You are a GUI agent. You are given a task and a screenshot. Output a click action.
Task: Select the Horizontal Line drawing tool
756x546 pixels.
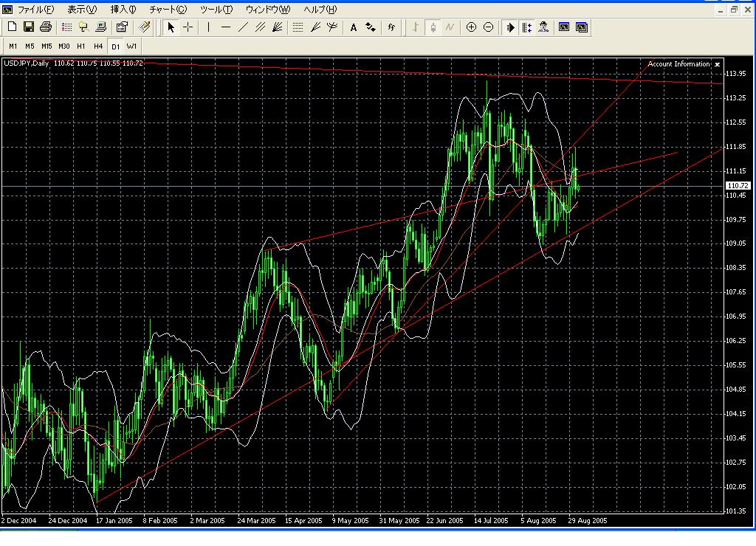226,27
